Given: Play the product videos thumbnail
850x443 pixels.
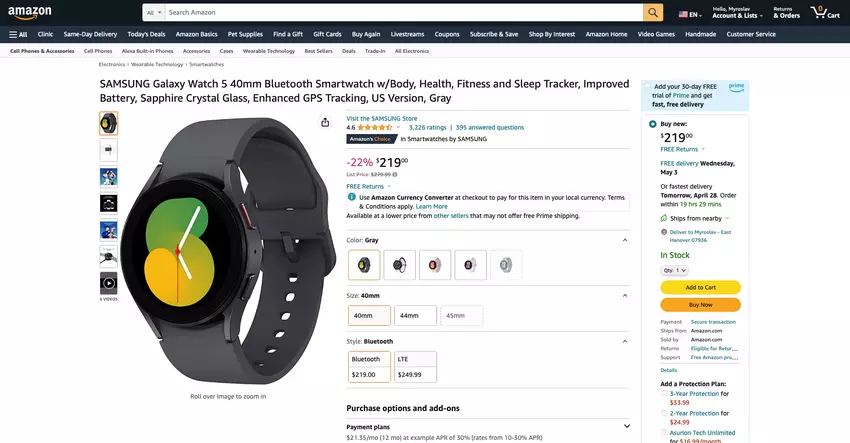Looking at the screenshot, I should (x=108, y=283).
